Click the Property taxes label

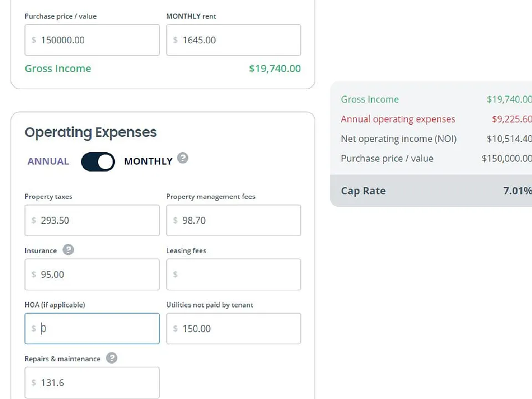tap(48, 197)
